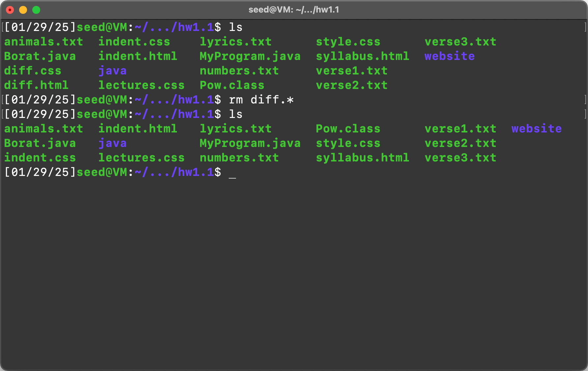Click animals.txt in the second listing
Screen dimensions: 588x371
[44, 129]
